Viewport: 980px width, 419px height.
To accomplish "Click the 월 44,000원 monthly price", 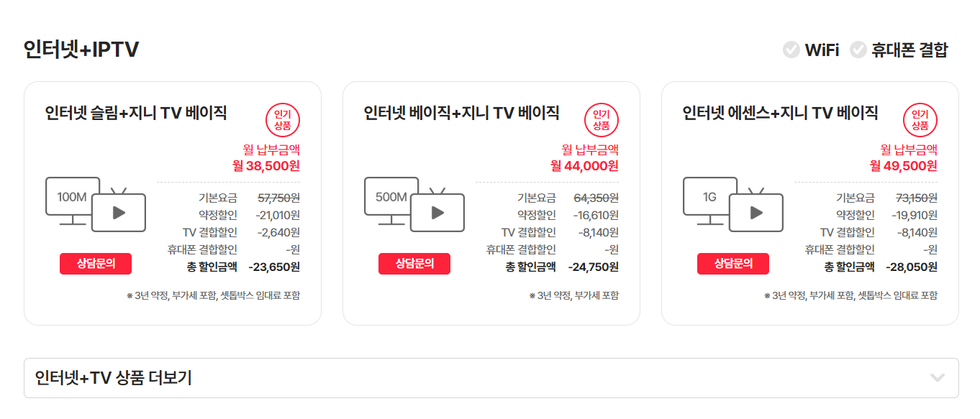I will 584,166.
